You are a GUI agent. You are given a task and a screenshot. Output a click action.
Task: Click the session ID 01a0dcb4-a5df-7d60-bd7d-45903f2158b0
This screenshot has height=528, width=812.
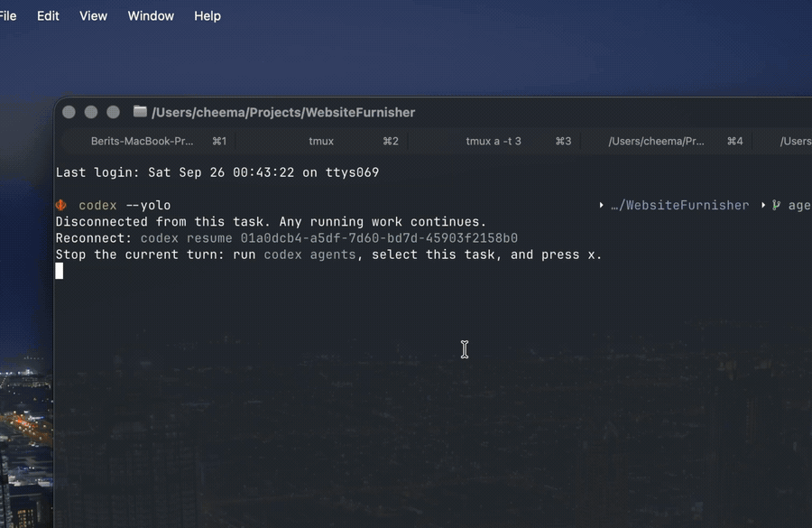(379, 238)
